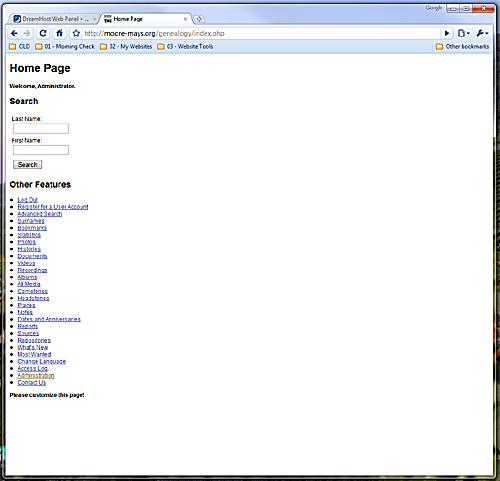Follow the Administration link
500x481 pixels.
pyautogui.click(x=36, y=375)
